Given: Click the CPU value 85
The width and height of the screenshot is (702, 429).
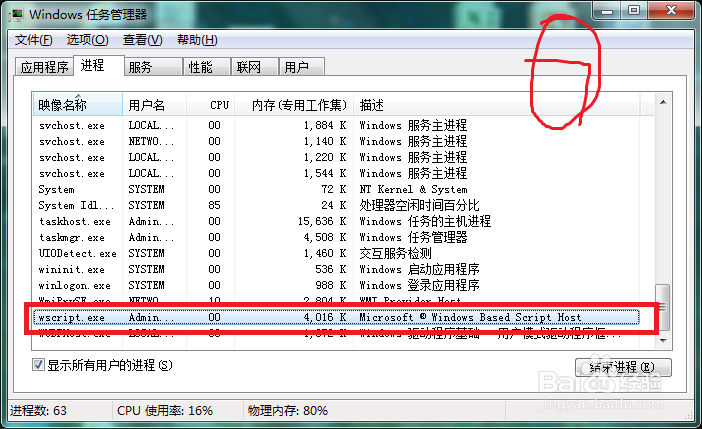Looking at the screenshot, I should pos(214,206).
